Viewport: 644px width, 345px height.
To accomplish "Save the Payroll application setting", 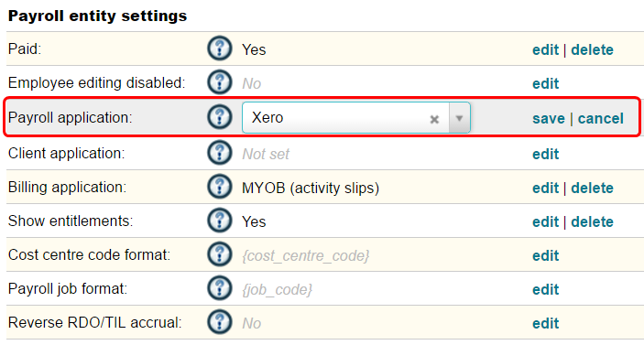I will click(549, 119).
